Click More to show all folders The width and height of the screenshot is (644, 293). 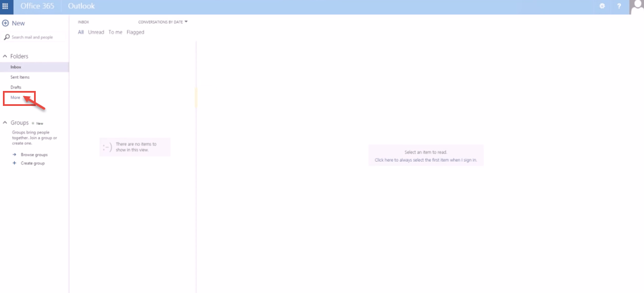16,97
